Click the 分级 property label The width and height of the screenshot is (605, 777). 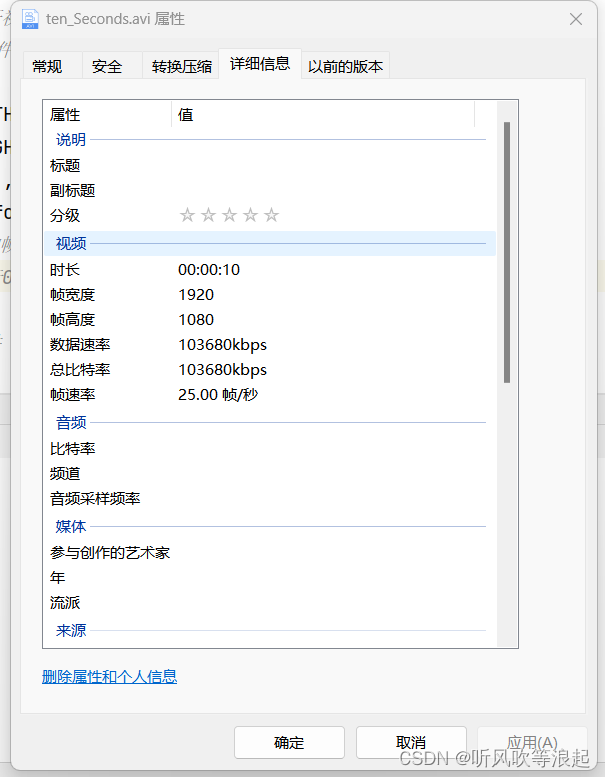65,215
